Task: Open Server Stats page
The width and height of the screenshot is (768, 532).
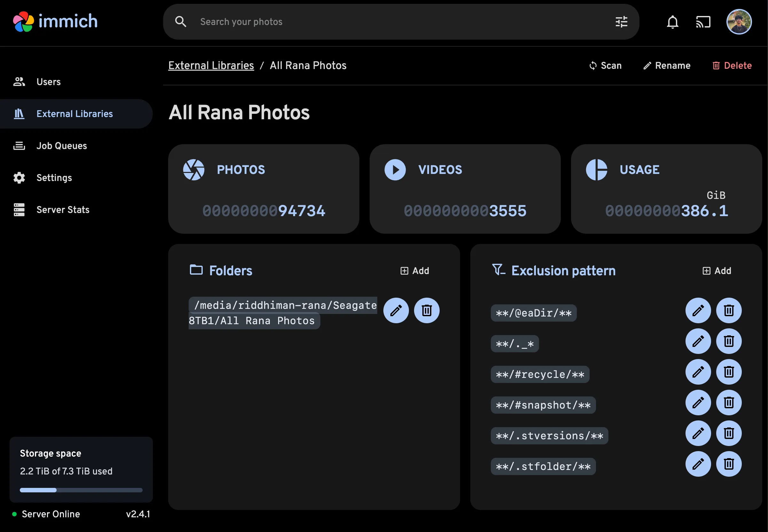Action: tap(76, 210)
